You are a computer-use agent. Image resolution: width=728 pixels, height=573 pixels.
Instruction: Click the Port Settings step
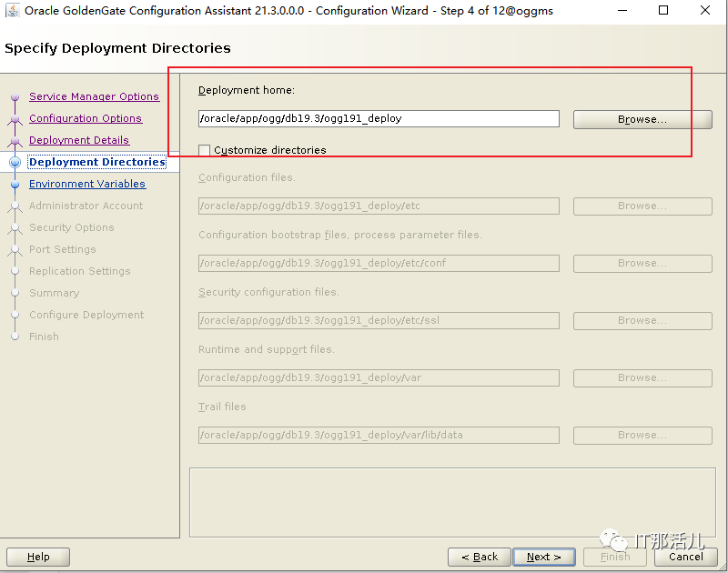(x=63, y=249)
